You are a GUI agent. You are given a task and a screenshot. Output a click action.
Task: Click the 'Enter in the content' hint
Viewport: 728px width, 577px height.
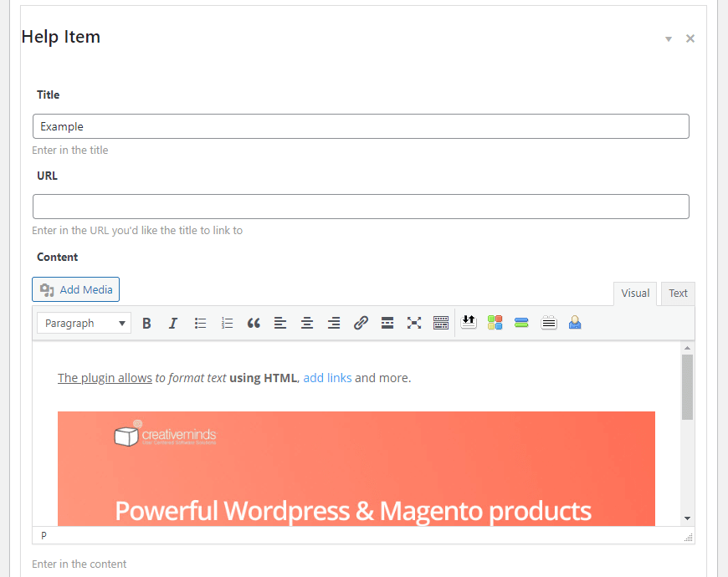coord(79,564)
